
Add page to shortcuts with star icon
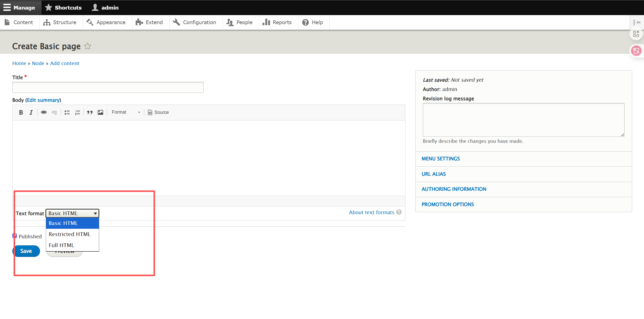[88, 46]
